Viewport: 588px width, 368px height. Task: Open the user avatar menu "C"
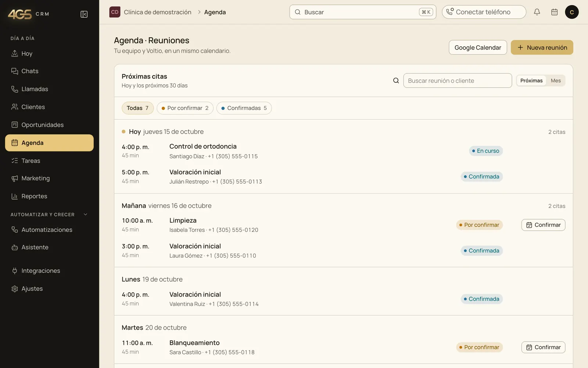(x=572, y=12)
